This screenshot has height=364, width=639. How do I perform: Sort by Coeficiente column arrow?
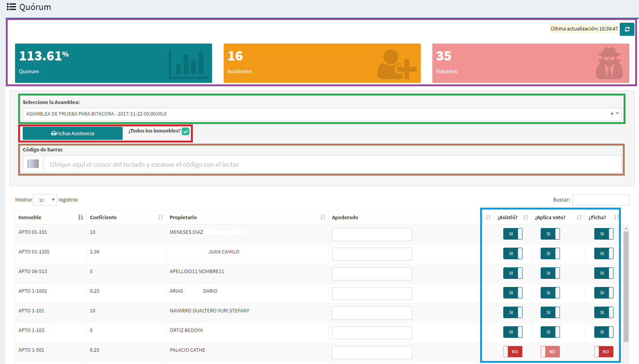pyautogui.click(x=160, y=217)
